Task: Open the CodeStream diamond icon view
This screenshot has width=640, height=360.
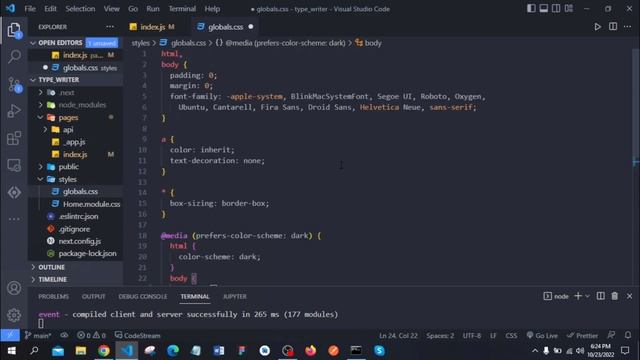Action: pyautogui.click(x=14, y=192)
